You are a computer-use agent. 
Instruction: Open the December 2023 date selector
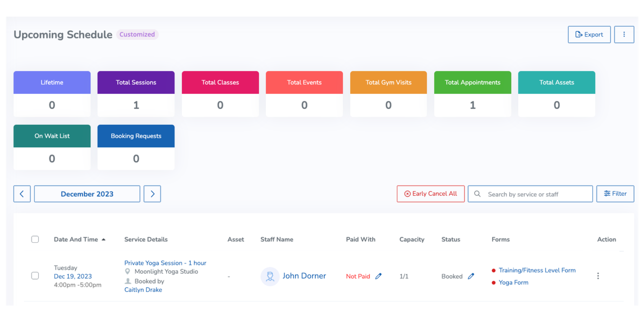(x=87, y=194)
